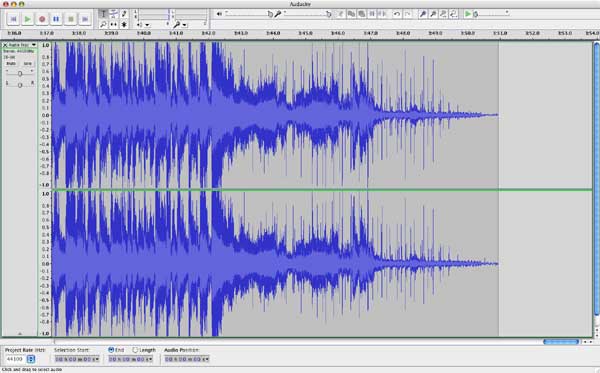The width and height of the screenshot is (600, 373).
Task: Select the Length radio button
Action: coord(135,350)
